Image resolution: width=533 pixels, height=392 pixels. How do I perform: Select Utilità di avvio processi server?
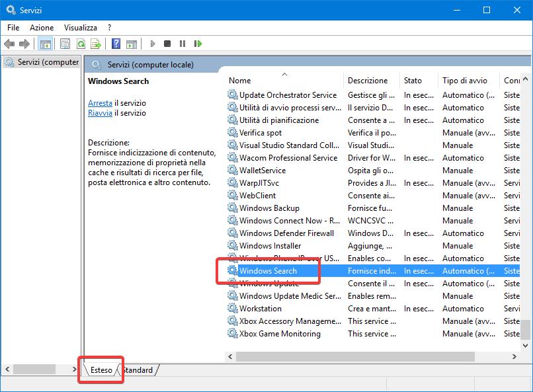pyautogui.click(x=373, y=107)
